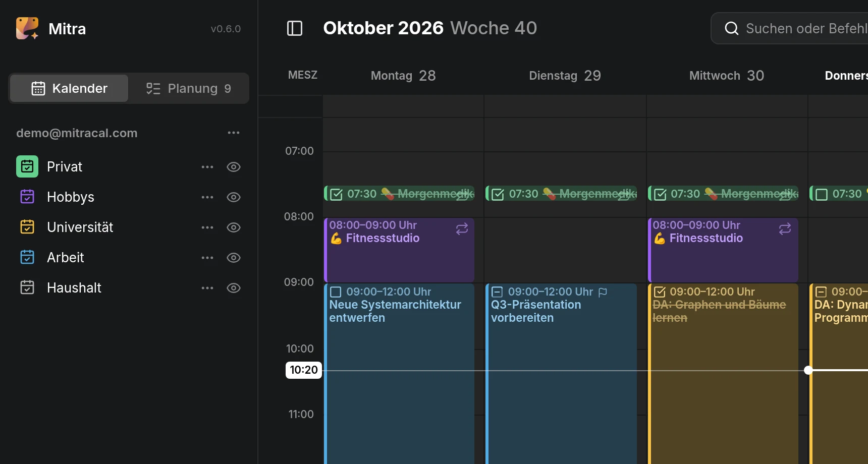
Task: Click the recurring icon on Wednesday Fitnessstudio
Action: tap(785, 229)
